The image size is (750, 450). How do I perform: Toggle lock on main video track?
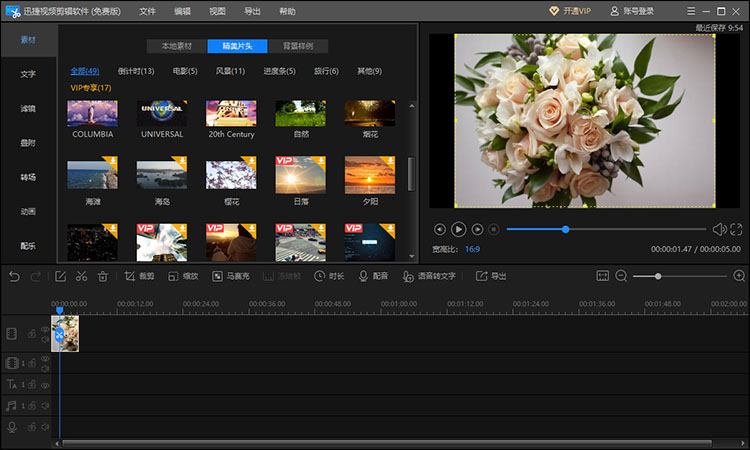pyautogui.click(x=32, y=334)
